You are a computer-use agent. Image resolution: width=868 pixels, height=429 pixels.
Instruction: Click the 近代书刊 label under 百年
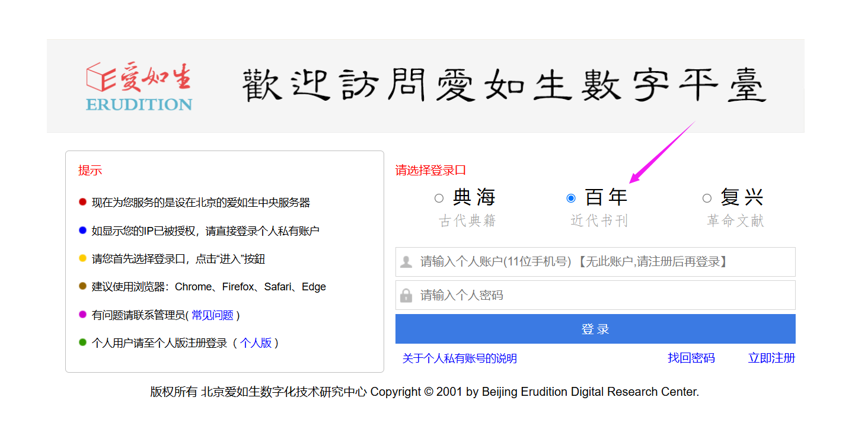point(599,221)
